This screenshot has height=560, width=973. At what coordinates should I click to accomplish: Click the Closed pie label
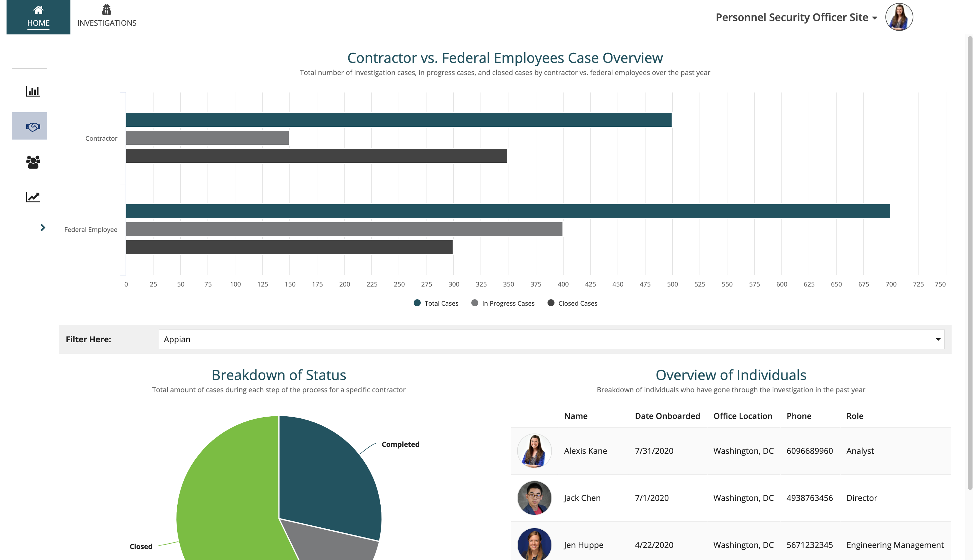pyautogui.click(x=141, y=547)
